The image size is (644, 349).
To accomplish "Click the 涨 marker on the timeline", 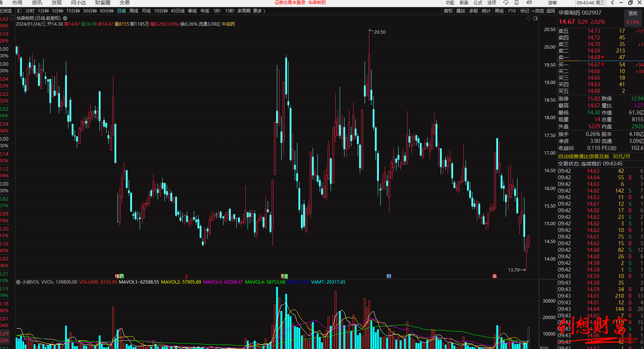I will [494, 276].
